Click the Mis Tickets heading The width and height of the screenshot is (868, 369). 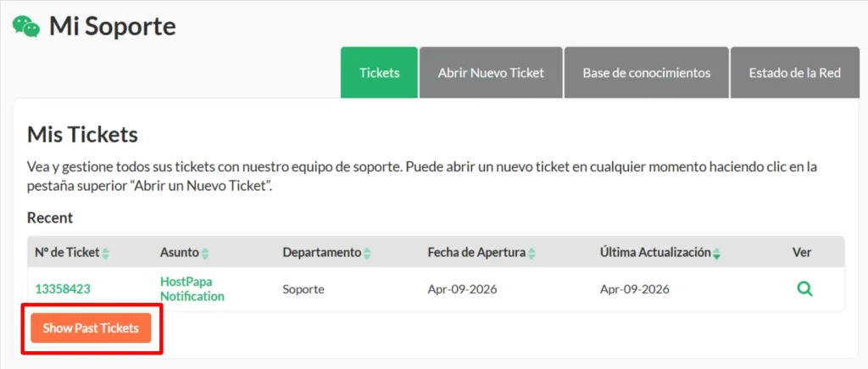click(82, 134)
